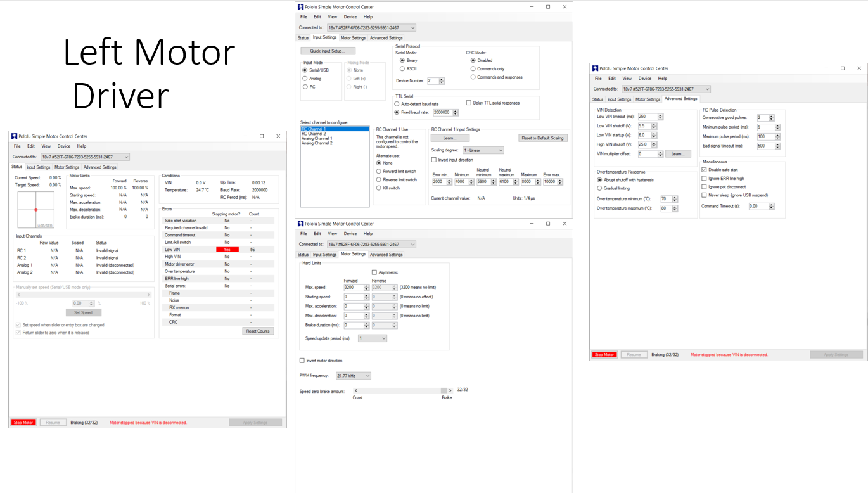Select Gradual limiting over-temperature response
Screen dimensions: 868x493
599,188
